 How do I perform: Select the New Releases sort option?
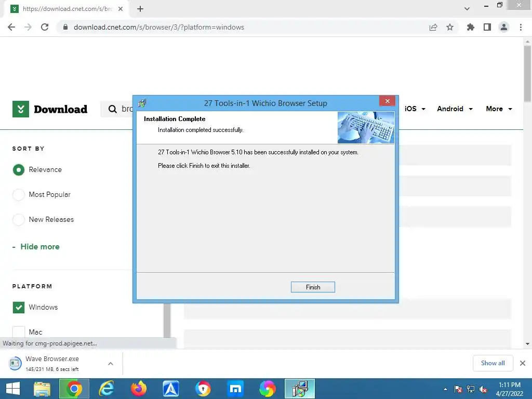19,220
